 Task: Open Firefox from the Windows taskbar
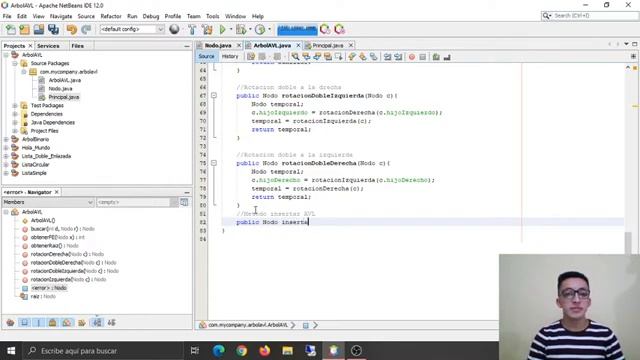click(264, 351)
